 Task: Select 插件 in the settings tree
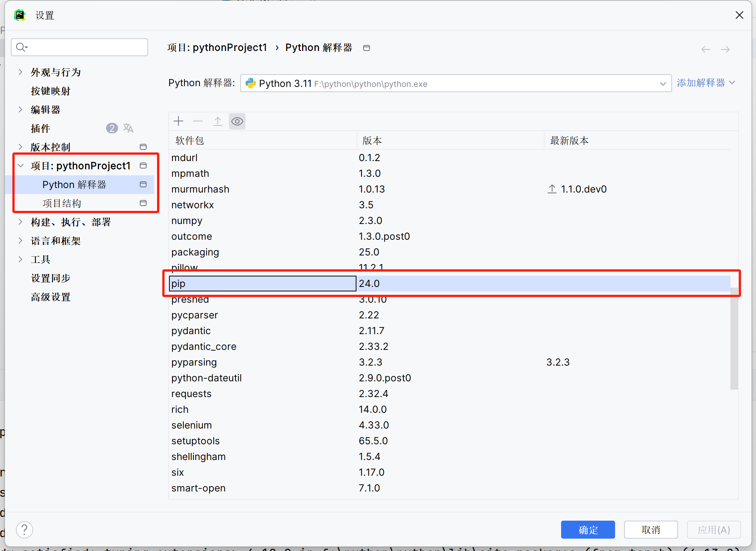(x=40, y=128)
